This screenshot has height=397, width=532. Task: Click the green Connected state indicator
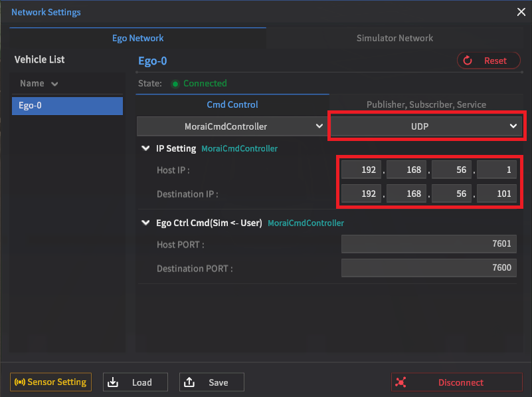point(175,84)
